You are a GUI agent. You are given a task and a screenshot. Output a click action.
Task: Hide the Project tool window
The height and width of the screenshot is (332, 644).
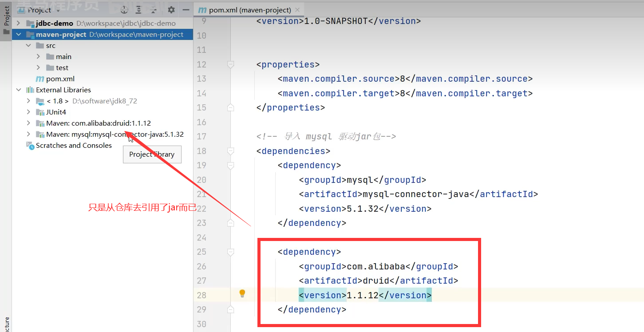pos(186,10)
